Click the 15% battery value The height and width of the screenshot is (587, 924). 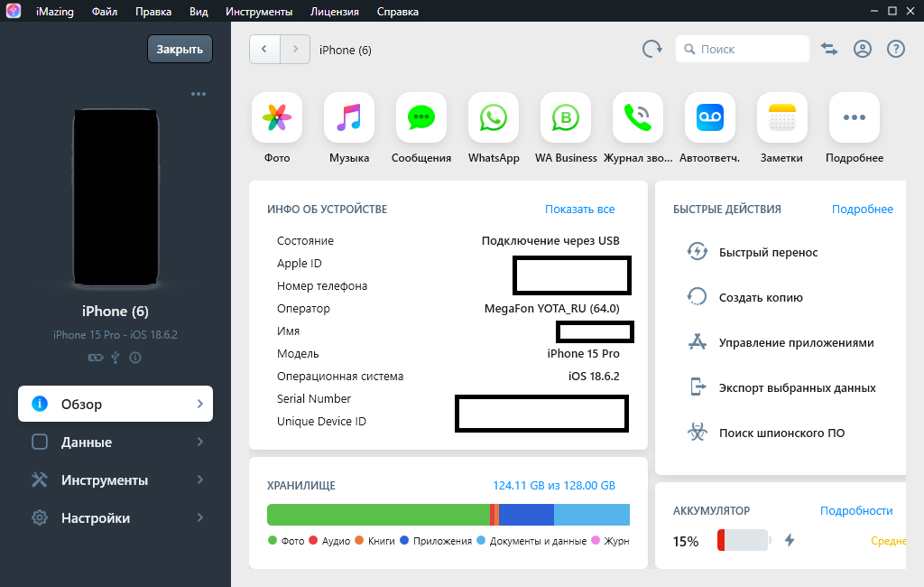[686, 541]
